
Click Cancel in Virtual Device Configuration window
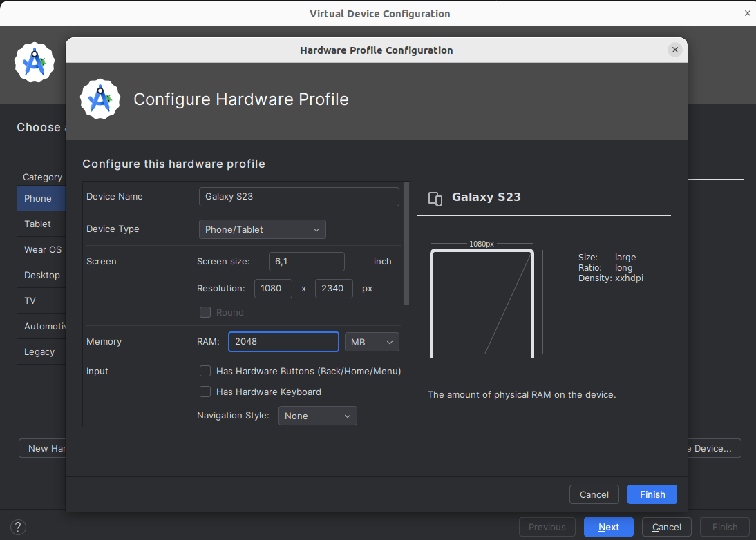point(666,527)
